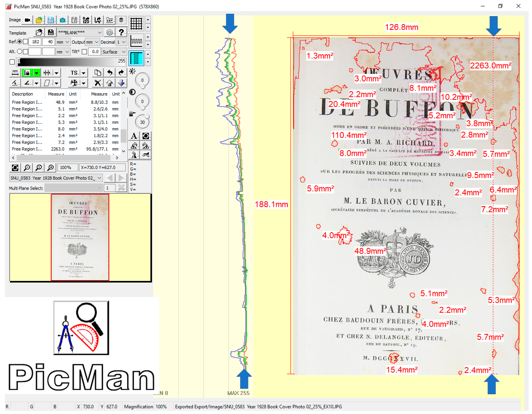Click the zoom out magnifier icon

[27, 167]
